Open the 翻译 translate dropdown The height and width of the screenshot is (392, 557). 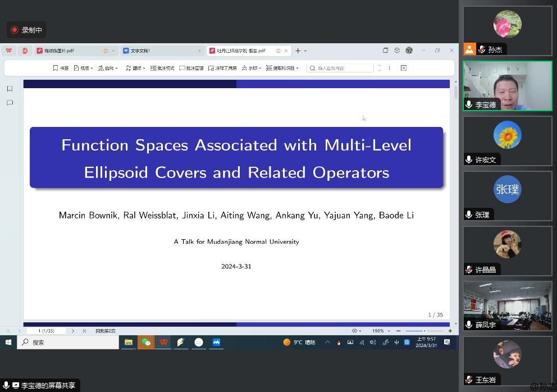tap(135, 68)
